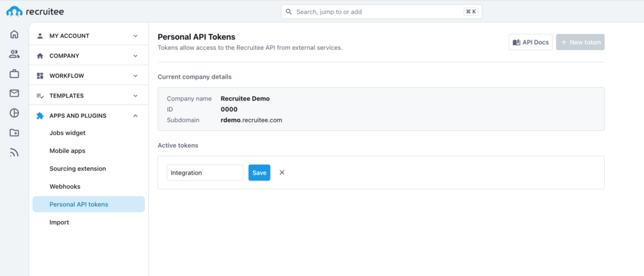Expand the Workflow section
The image size is (644, 276).
[x=89, y=75]
